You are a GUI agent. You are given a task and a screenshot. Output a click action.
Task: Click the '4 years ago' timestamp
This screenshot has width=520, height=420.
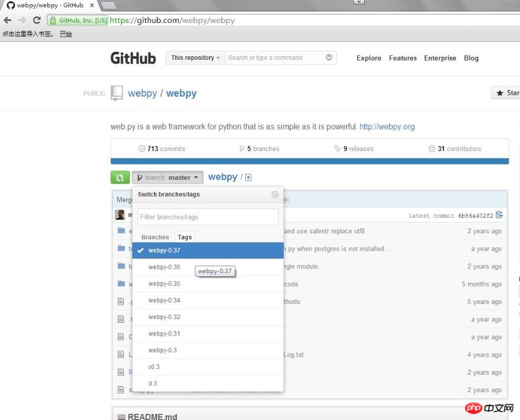tap(484, 355)
